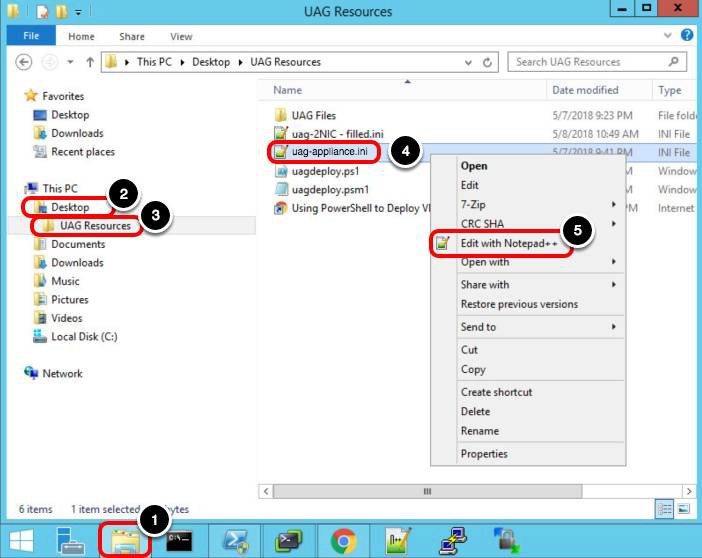Select UAG Resources in navigation tree

coord(95,226)
